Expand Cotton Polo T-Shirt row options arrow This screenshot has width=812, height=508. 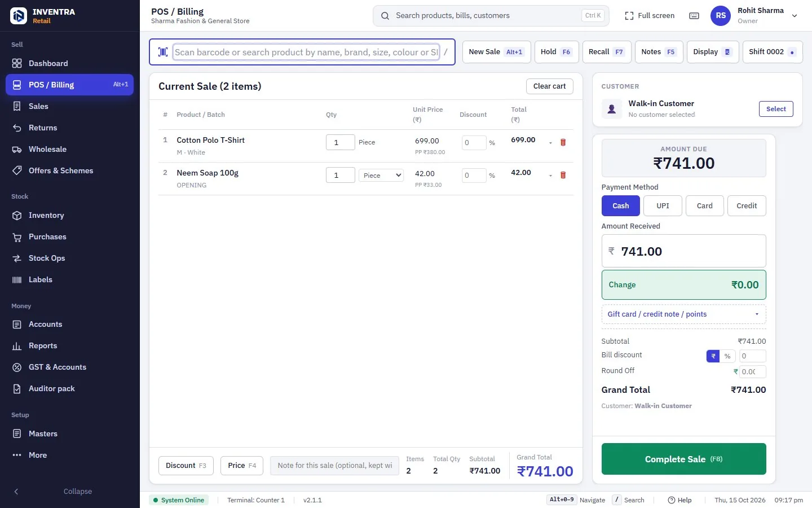550,143
